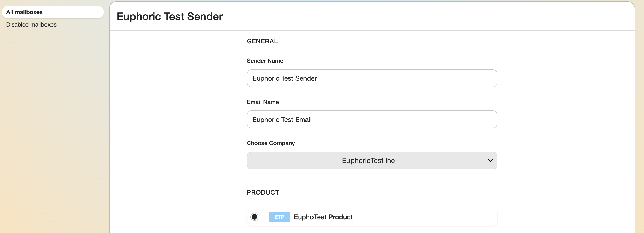
Task: Click the Choose Company field label
Action: (271, 143)
